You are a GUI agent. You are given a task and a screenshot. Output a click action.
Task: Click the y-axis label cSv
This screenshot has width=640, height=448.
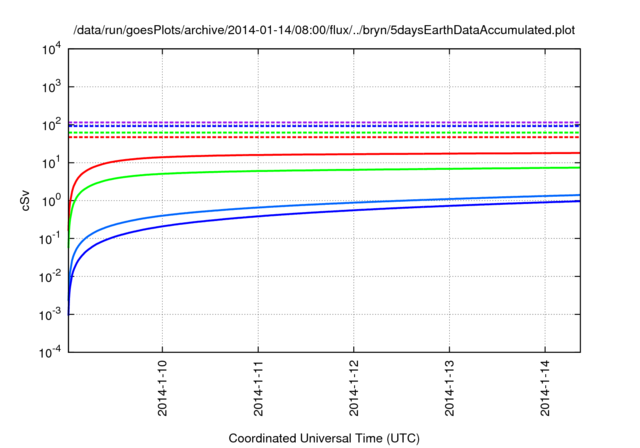pyautogui.click(x=25, y=201)
